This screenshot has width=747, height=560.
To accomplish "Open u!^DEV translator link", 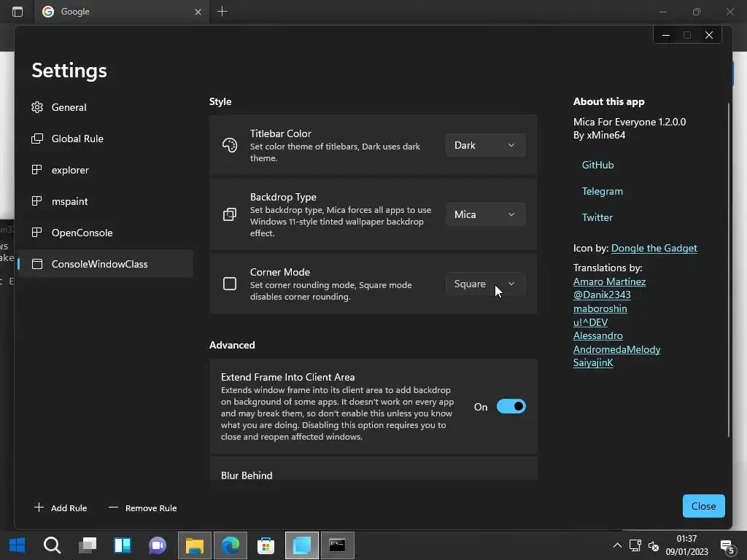I will pyautogui.click(x=590, y=322).
